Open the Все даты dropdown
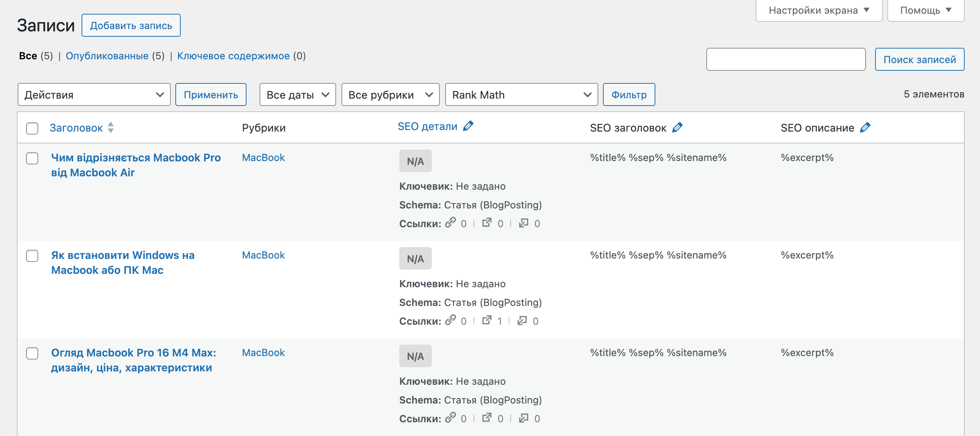The height and width of the screenshot is (436, 980). click(x=297, y=94)
